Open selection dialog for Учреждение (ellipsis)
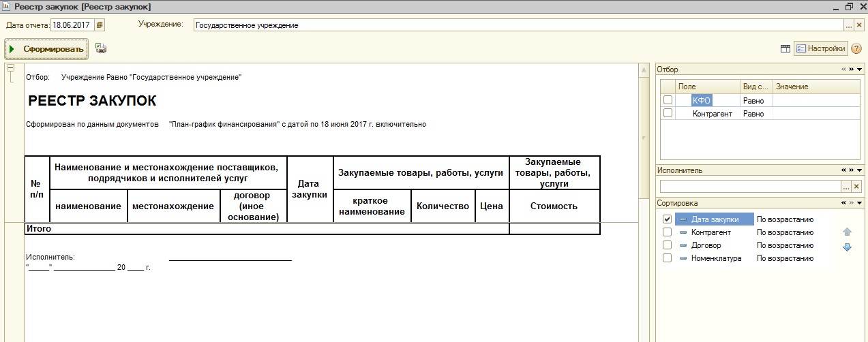The image size is (868, 342). pyautogui.click(x=849, y=25)
